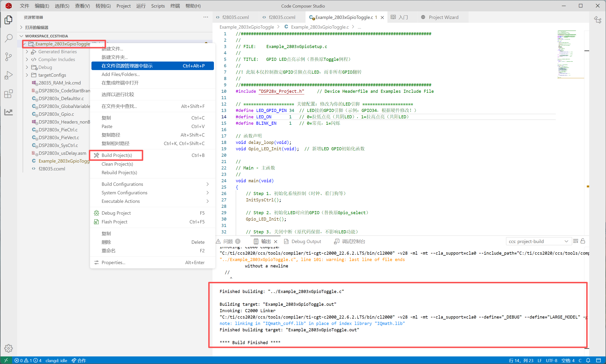Toggle the output scroll lock icon
This screenshot has width=606, height=364.
point(583,241)
